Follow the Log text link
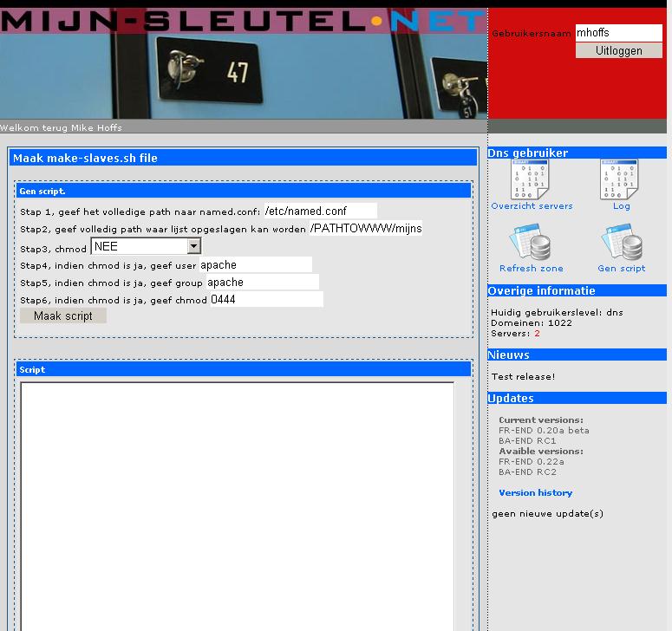This screenshot has width=672, height=631. [x=621, y=206]
